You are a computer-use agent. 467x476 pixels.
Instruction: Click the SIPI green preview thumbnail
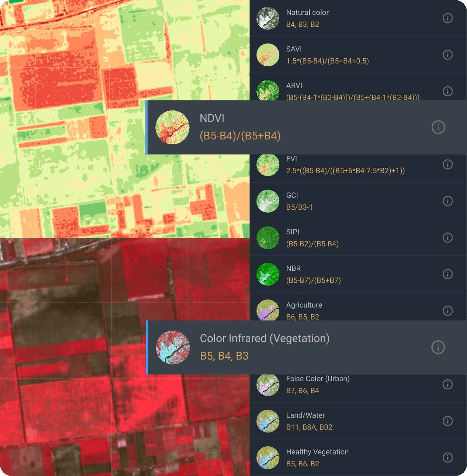[268, 238]
